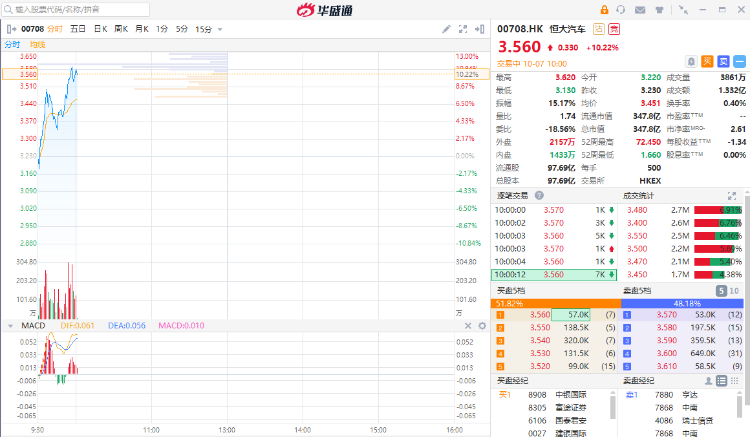750x437 pixels.
Task: Switch to 日K daily chart tab
Action: [x=100, y=29]
